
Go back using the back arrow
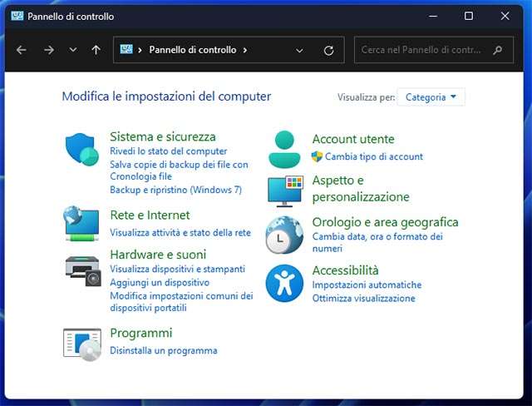22,50
